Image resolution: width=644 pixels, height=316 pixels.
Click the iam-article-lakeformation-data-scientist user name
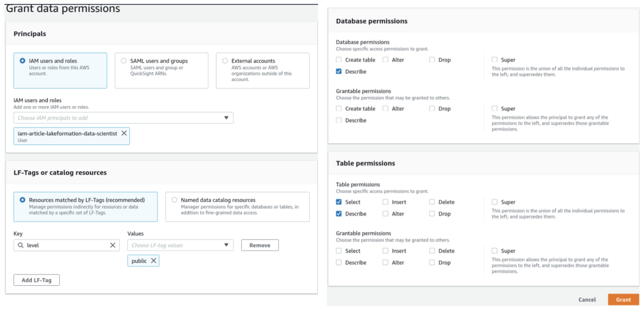click(x=67, y=133)
